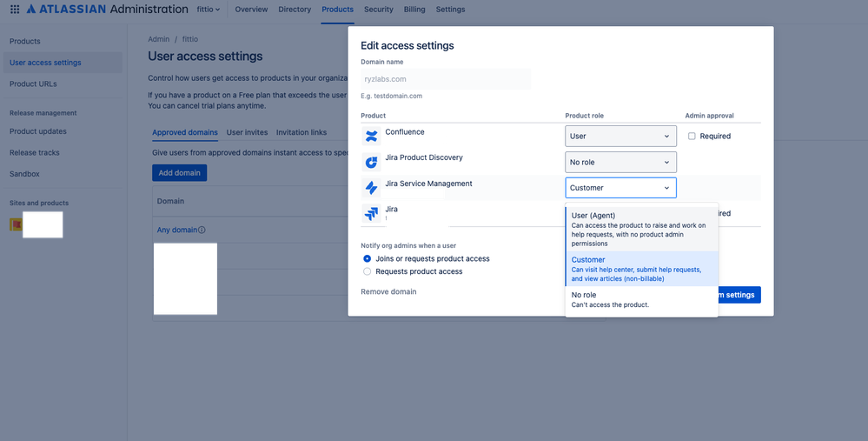Select Joins or requests product access radio
This screenshot has height=441, width=868.
[x=367, y=258]
